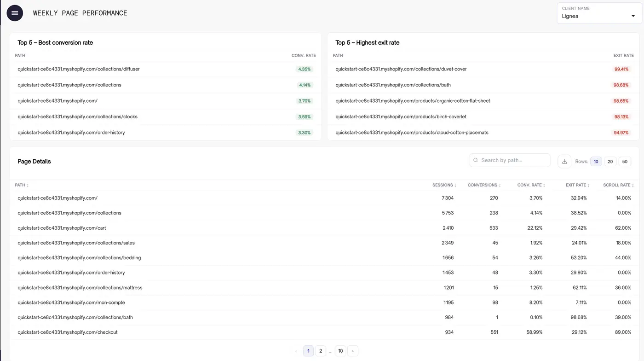Select products/birch-coverlet path
Screen dimensions: 644x361
click(x=401, y=116)
